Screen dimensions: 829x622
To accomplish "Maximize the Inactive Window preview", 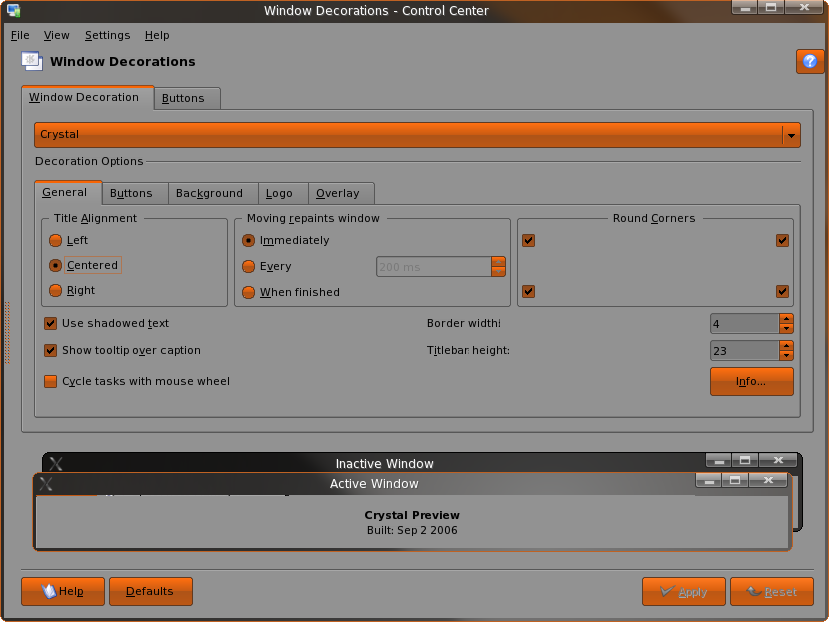I will 745,460.
